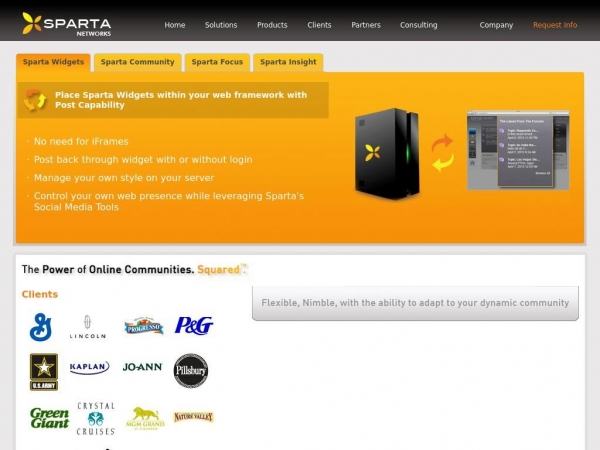600x450 pixels.
Task: Open the forum widget screenshot thumbnail
Action: point(518,150)
